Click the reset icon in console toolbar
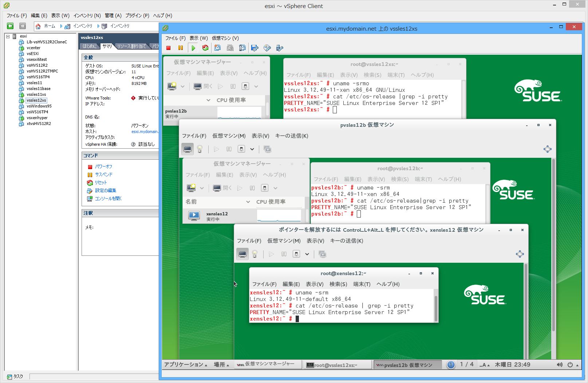The image size is (588, 383). point(205,48)
